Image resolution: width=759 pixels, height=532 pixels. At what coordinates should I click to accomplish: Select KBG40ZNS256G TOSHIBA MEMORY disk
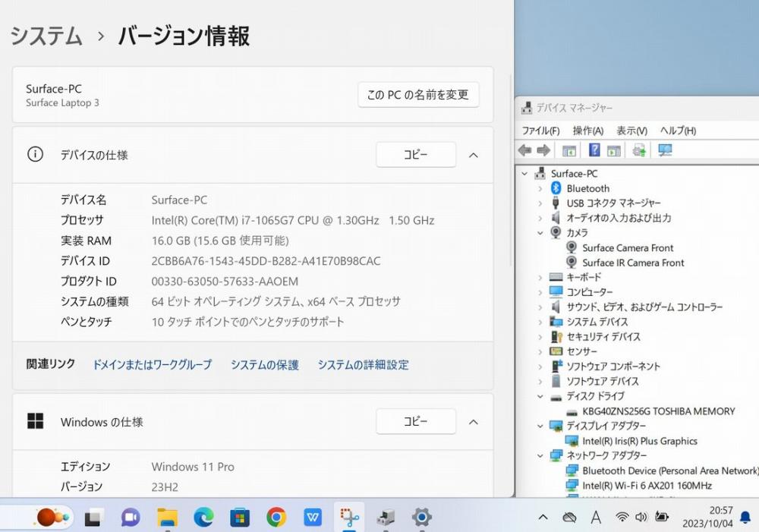[x=658, y=411]
